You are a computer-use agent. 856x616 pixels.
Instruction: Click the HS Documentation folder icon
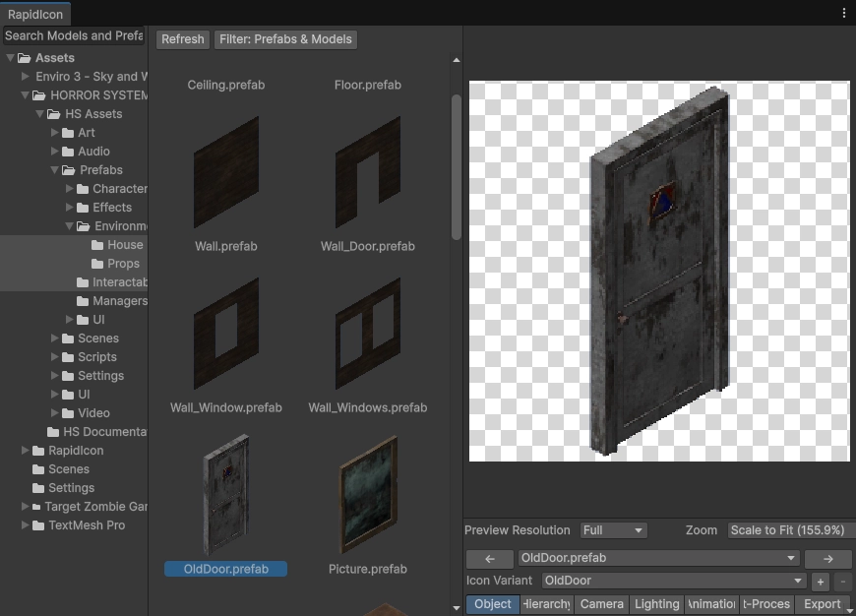pos(53,432)
